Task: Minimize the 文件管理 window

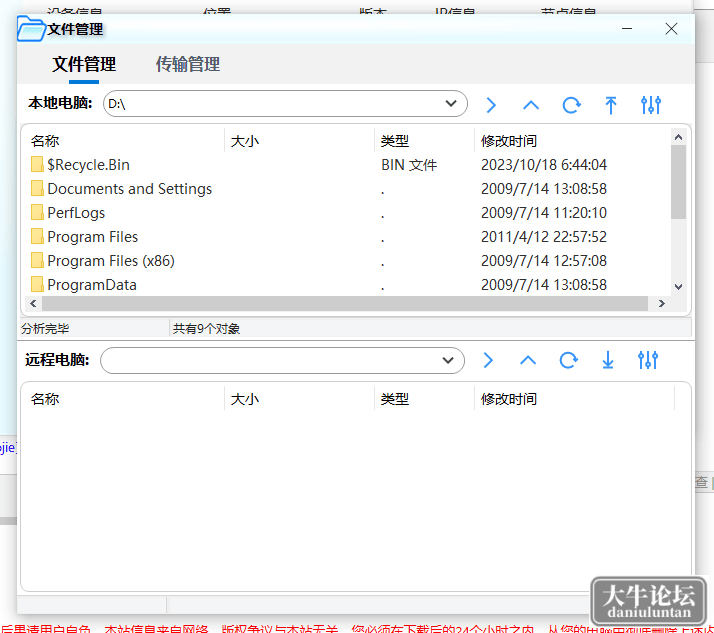Action: [x=627, y=29]
